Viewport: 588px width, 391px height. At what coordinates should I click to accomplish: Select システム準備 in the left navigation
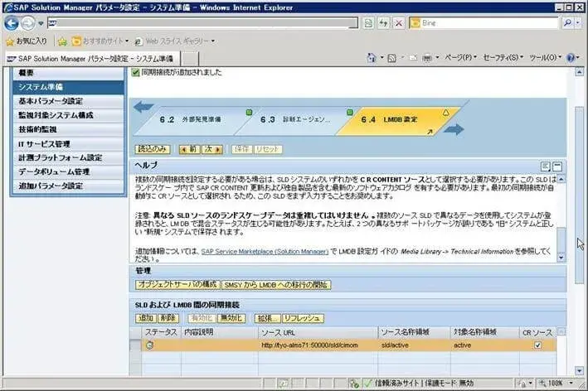[68, 87]
